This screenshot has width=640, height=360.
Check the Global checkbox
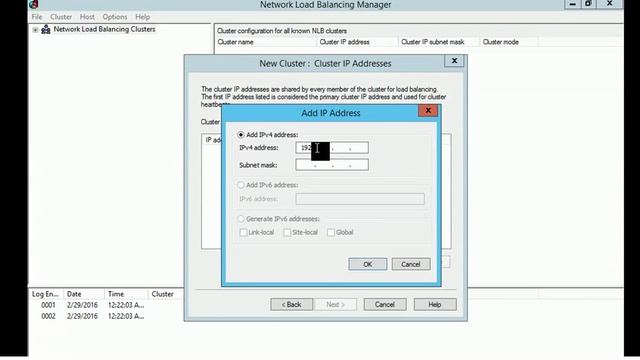[331, 232]
